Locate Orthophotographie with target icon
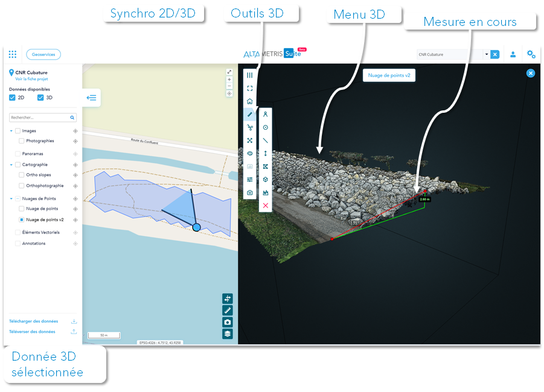The height and width of the screenshot is (392, 544). [75, 186]
